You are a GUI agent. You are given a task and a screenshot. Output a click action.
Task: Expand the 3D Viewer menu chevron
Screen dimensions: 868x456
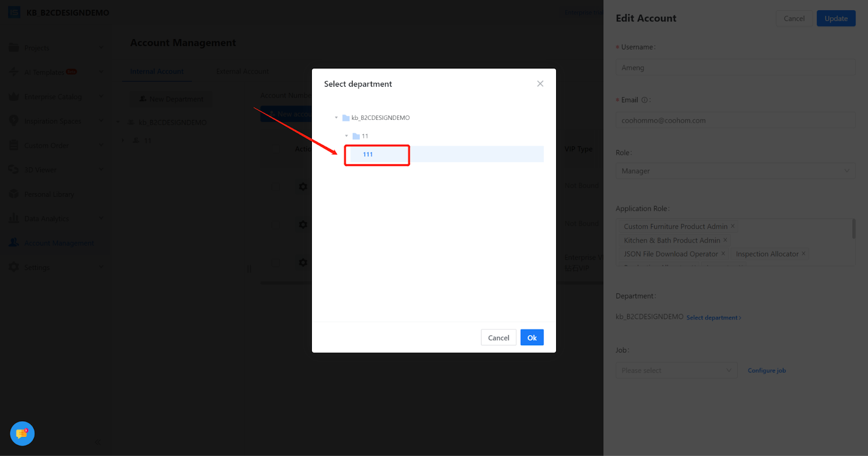(101, 170)
